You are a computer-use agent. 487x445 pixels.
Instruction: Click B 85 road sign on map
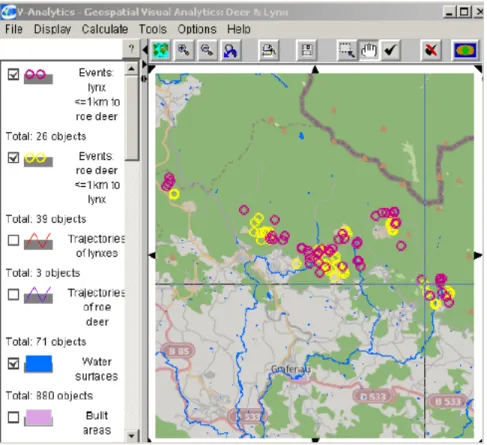[x=178, y=351]
